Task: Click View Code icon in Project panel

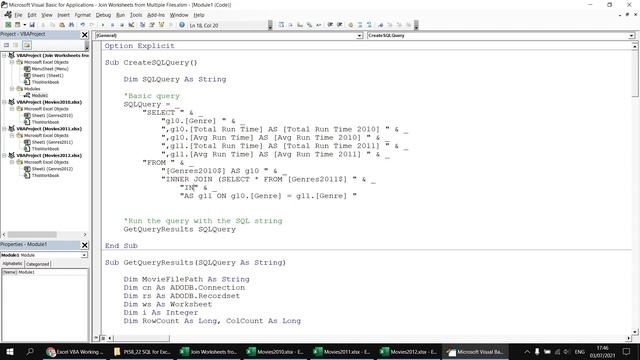Action: pos(7,45)
